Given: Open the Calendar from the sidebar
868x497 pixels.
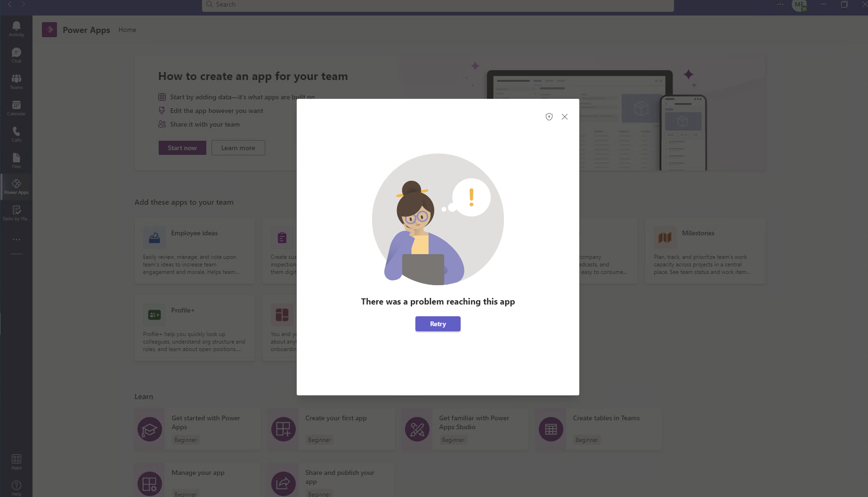Looking at the screenshot, I should pyautogui.click(x=16, y=108).
